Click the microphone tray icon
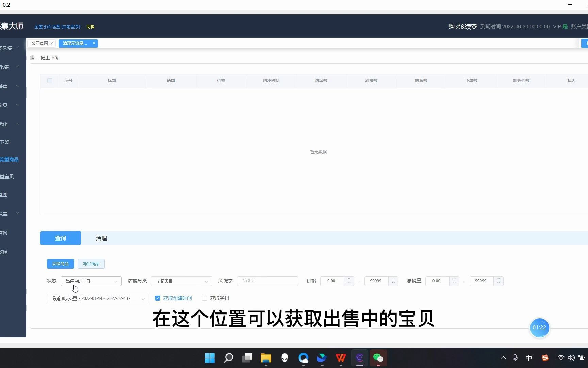 point(515,358)
